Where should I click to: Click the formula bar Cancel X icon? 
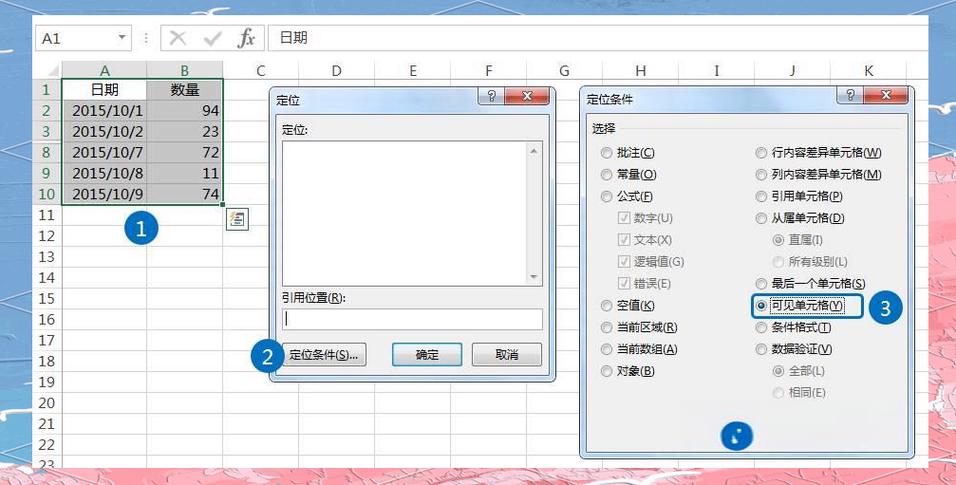[178, 38]
